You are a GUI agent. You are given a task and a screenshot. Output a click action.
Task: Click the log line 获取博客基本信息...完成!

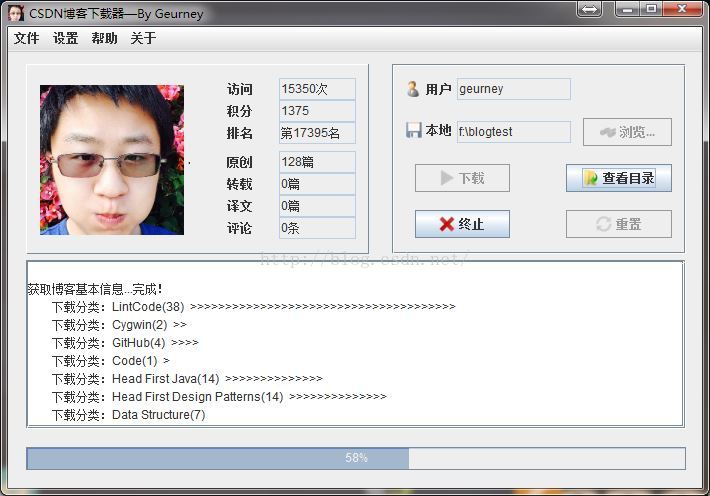(95, 289)
